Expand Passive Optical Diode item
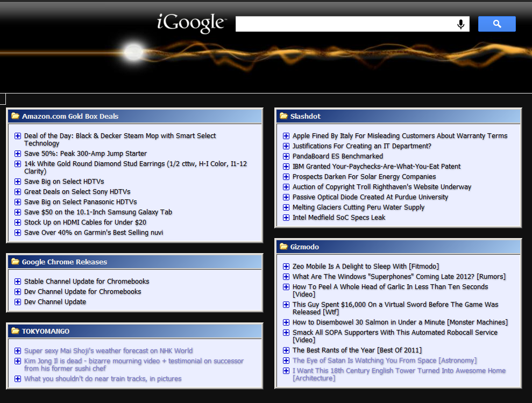 (286, 197)
